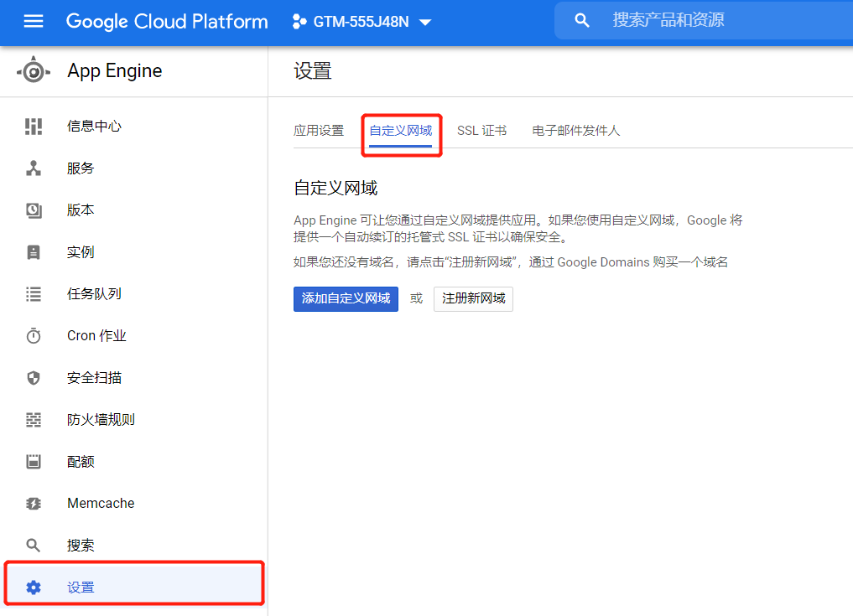
Task: Click the 信息中心 dashboard icon
Action: (34, 127)
